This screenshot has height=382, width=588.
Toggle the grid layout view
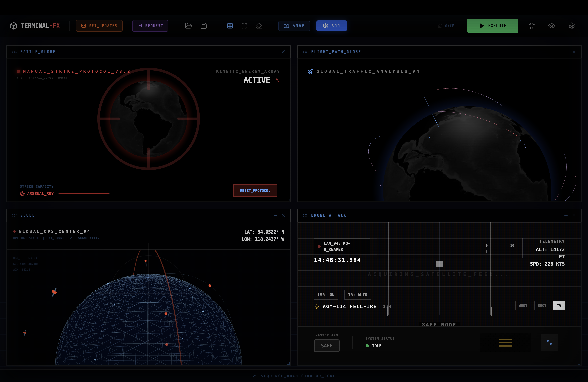pos(230,26)
